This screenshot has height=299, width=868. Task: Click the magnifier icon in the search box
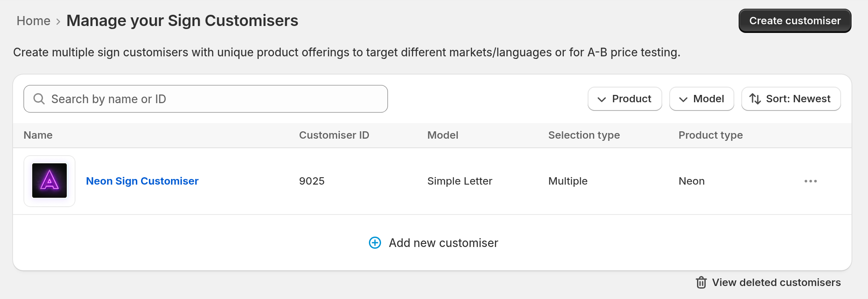(39, 99)
